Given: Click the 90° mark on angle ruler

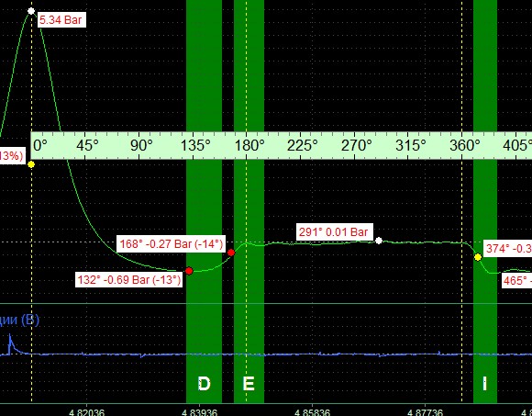Looking at the screenshot, I should 142,146.
